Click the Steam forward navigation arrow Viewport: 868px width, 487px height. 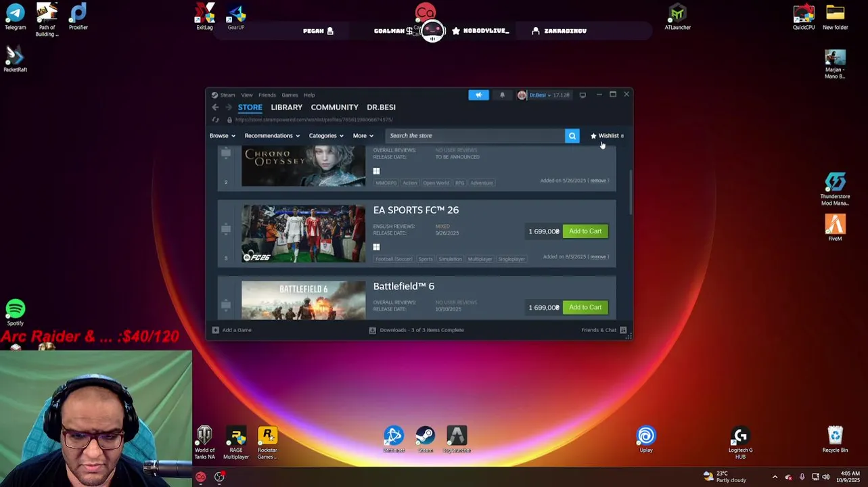(x=229, y=107)
